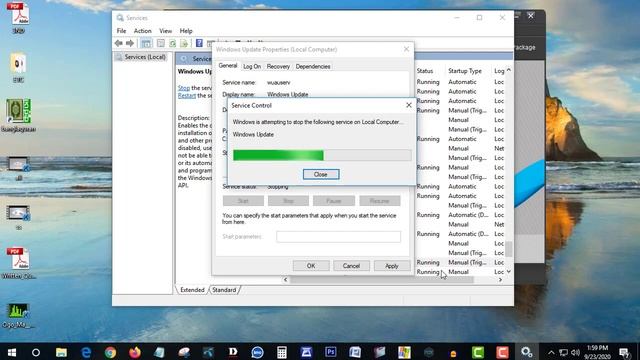Click the D icon in the taskbar
640x360 pixels.
point(233,352)
